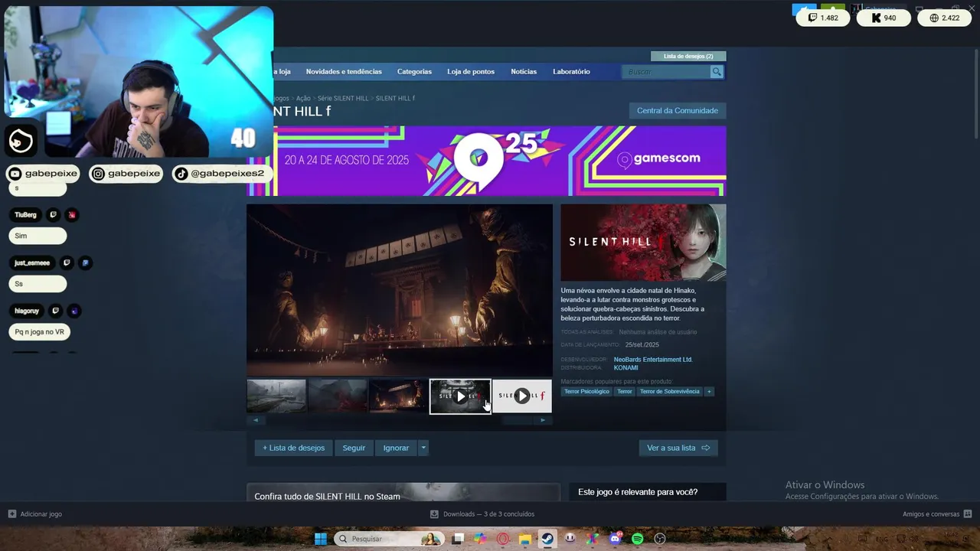Open KONAMI publisher link

coord(626,368)
